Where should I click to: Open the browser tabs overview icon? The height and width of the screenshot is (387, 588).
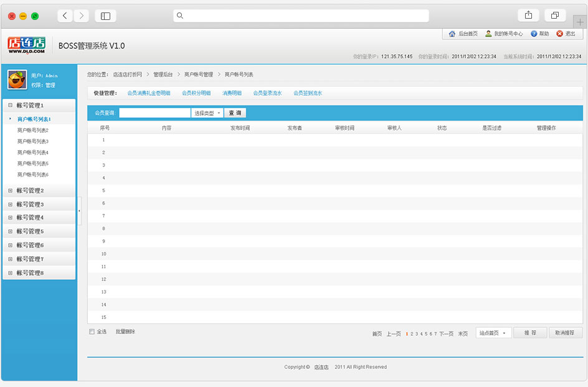[x=554, y=16]
